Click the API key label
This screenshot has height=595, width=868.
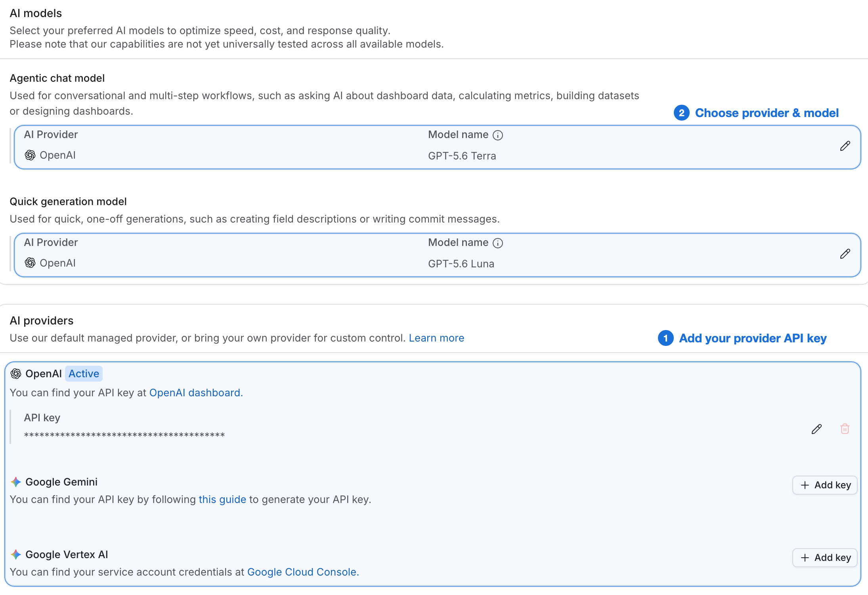click(42, 418)
